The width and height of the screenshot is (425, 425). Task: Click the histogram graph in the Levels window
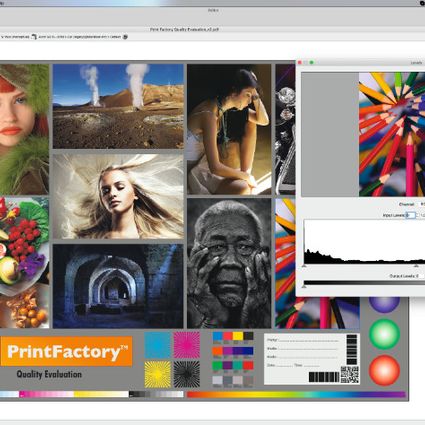[364, 242]
